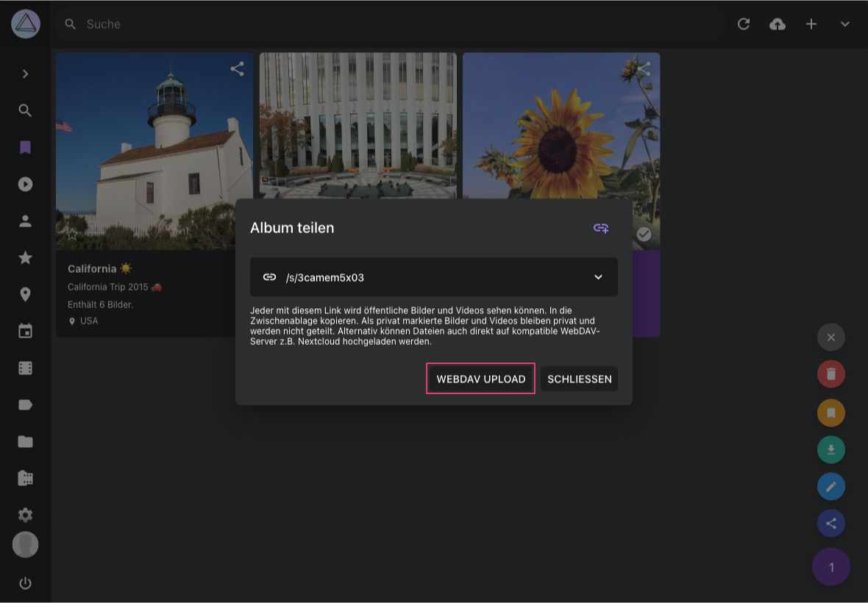
Task: Close dialog with Schliessen button
Action: click(579, 379)
